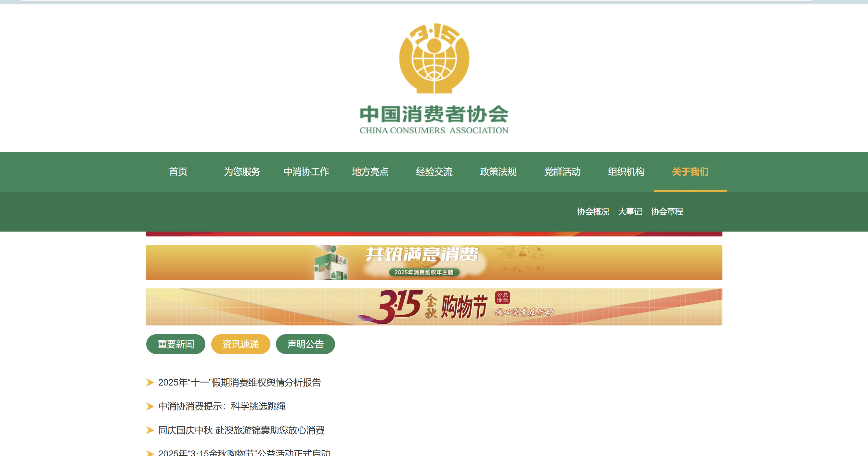
Task: Click the arrow bullet beside 金秋购物节 item
Action: coord(149,453)
